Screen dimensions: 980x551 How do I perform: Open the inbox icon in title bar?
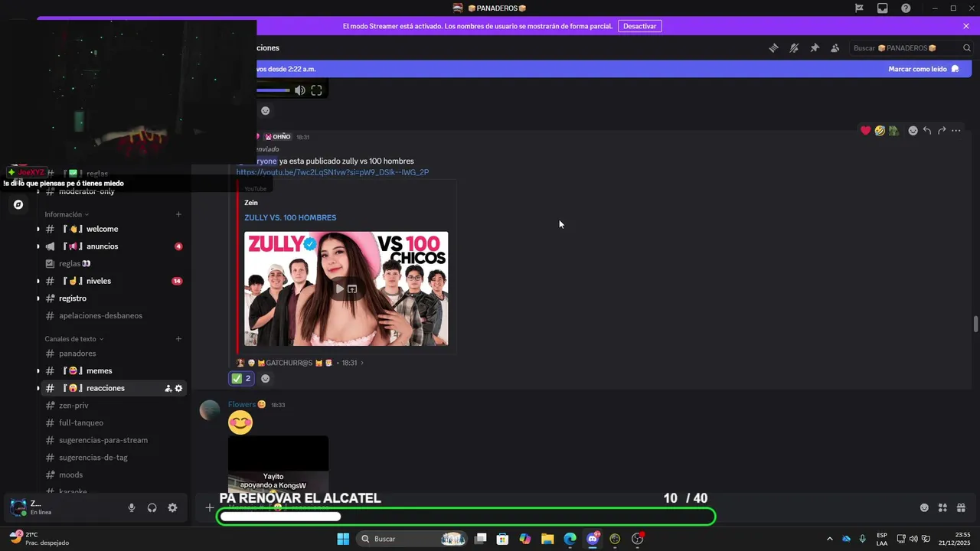(883, 8)
